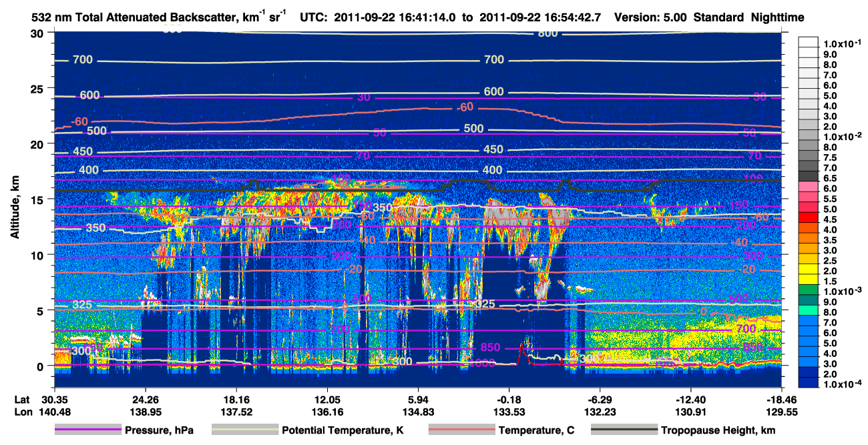Click the colorbar label '1.0x10-4'
Image resolution: width=868 pixels, height=445 pixels.
click(843, 384)
